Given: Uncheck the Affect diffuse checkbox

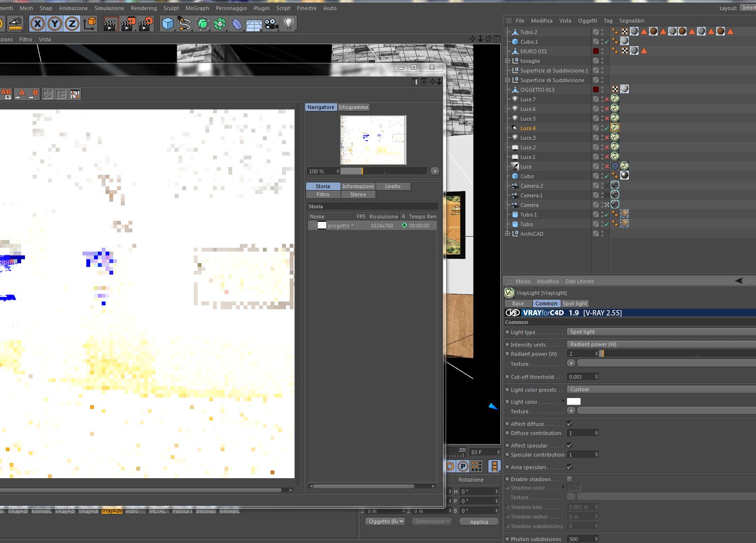Looking at the screenshot, I should (569, 423).
